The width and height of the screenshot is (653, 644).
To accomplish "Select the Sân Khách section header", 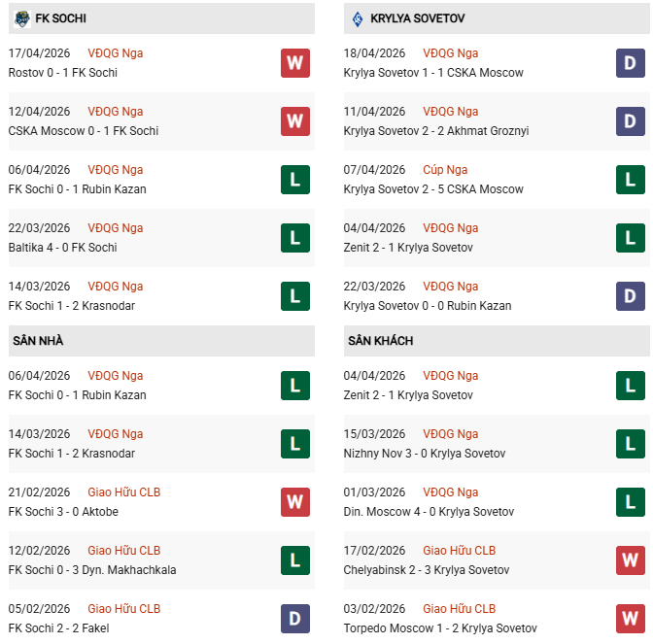I will [x=380, y=341].
